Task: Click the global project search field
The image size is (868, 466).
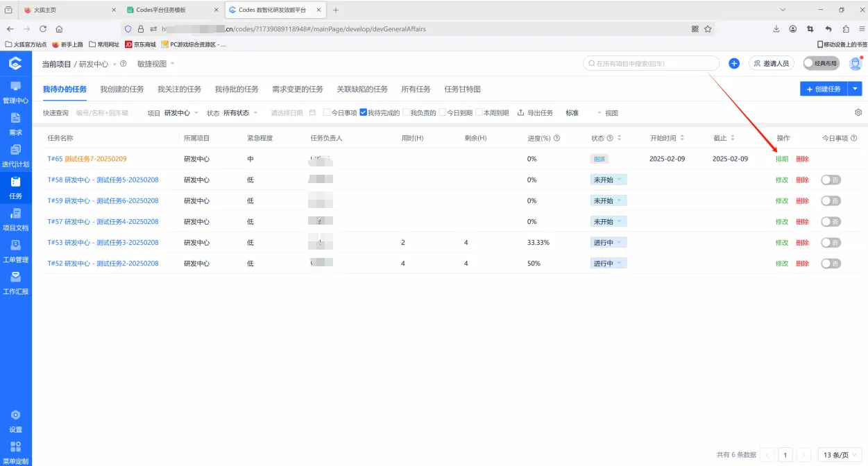Action: pyautogui.click(x=651, y=63)
